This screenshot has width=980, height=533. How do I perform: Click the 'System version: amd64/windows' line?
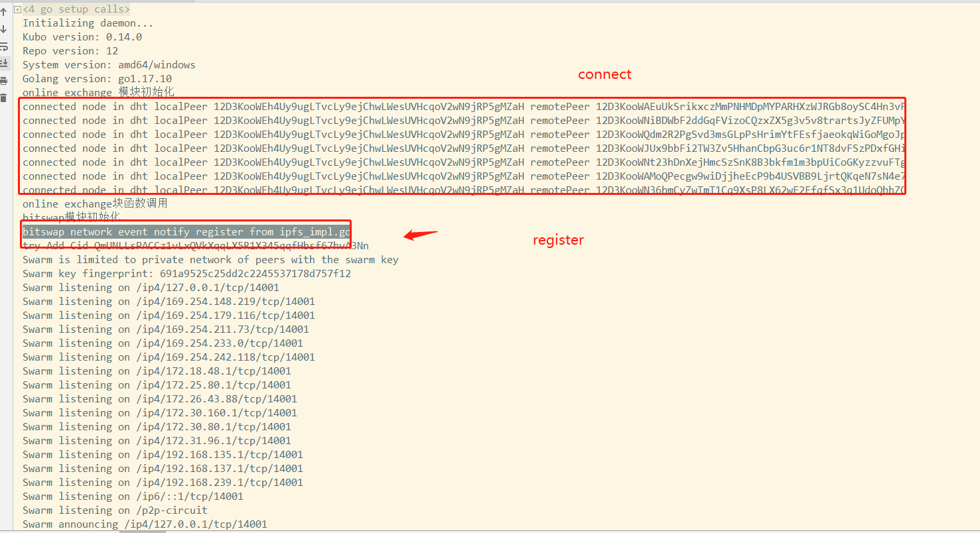point(109,65)
